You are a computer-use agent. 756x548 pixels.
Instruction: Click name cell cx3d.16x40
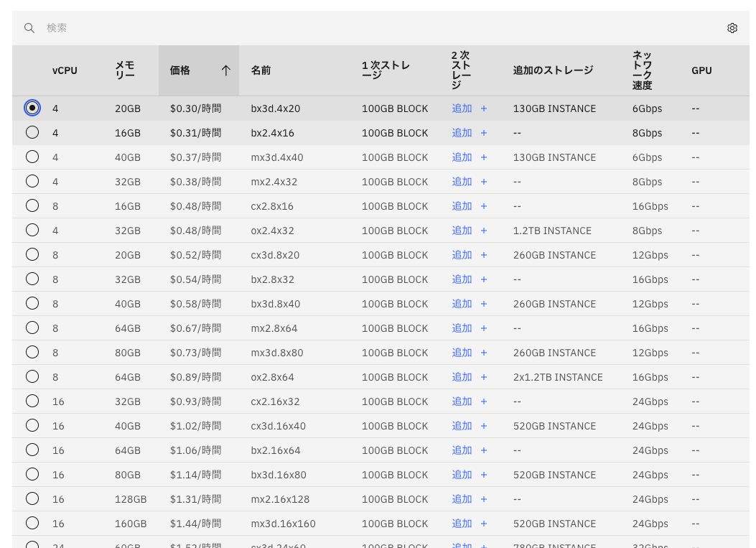tap(278, 426)
